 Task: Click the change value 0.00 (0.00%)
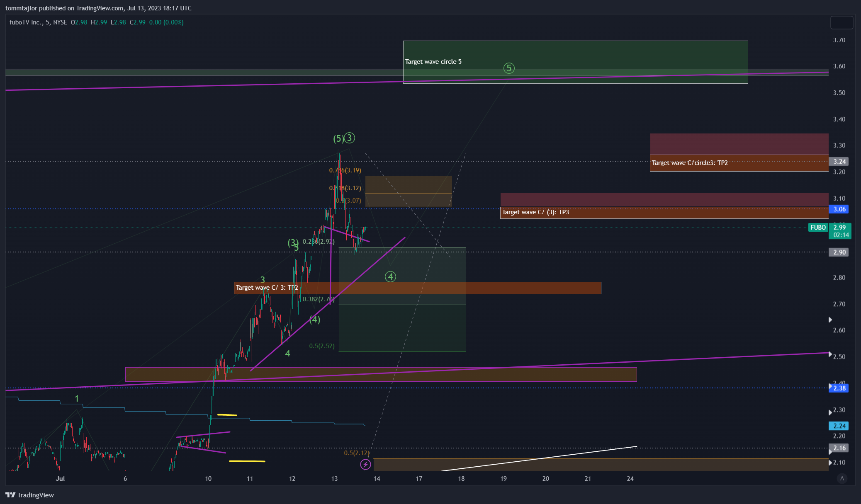tap(166, 22)
